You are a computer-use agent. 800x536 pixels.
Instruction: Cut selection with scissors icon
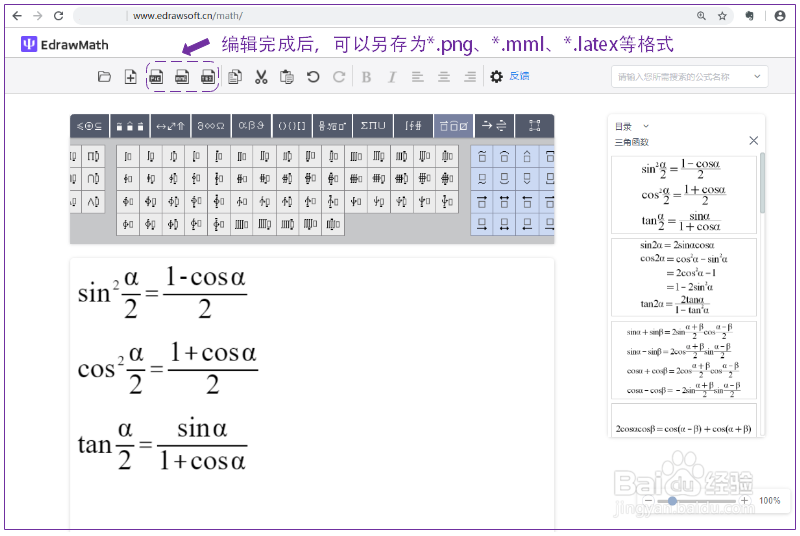(261, 77)
